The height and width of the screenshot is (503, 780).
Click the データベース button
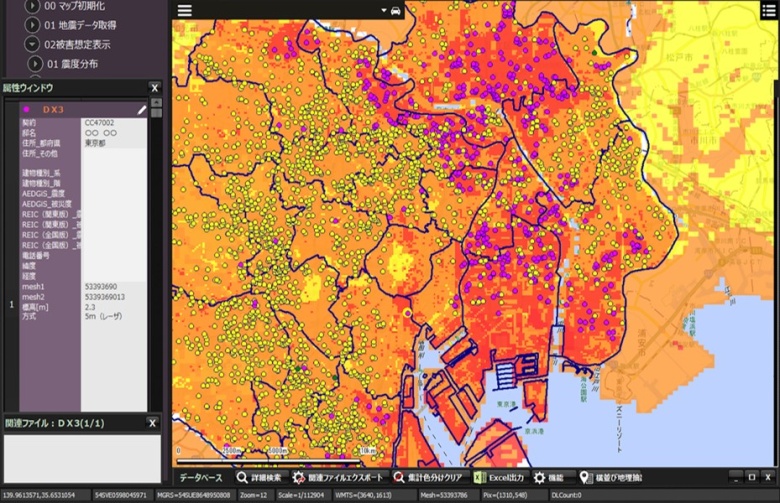(201, 478)
